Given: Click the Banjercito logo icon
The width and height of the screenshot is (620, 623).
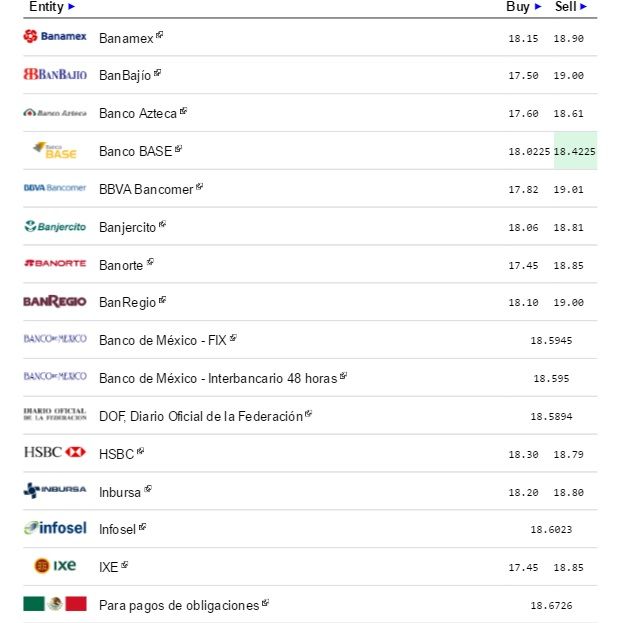Looking at the screenshot, I should coord(55,227).
